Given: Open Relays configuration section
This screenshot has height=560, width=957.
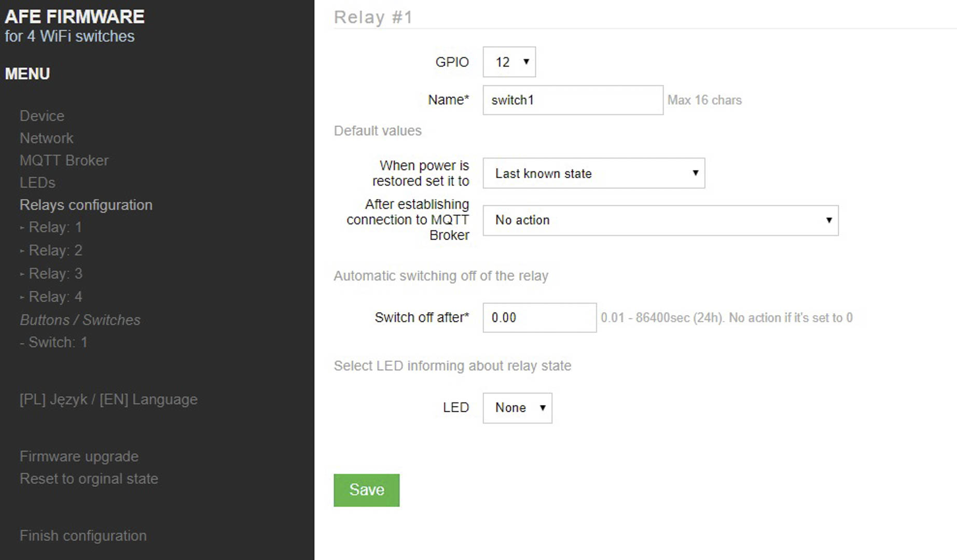Looking at the screenshot, I should coord(86,205).
